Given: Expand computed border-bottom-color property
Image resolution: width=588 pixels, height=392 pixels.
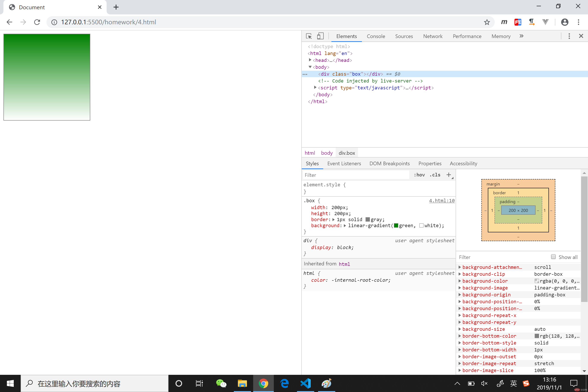Looking at the screenshot, I should pyautogui.click(x=459, y=336).
